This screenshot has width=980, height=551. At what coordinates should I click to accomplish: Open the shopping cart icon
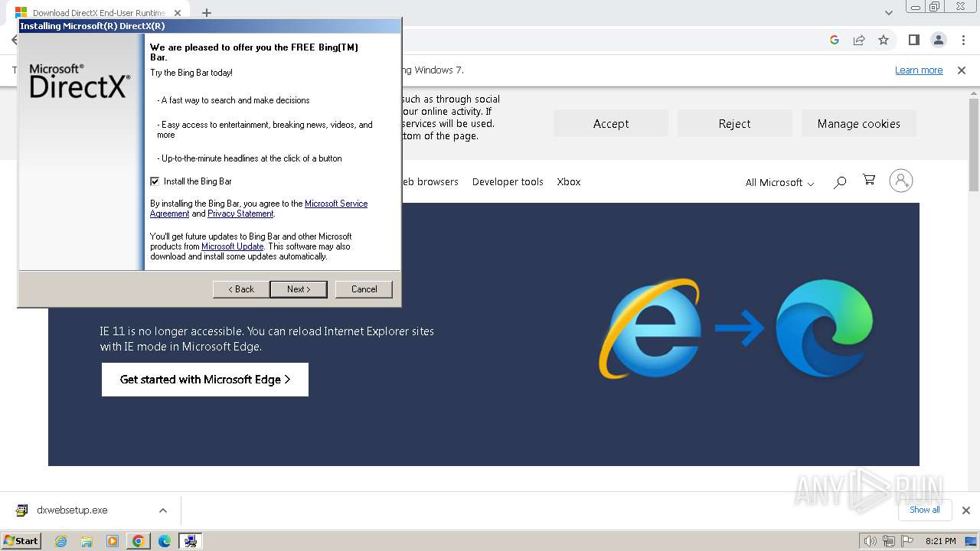click(869, 180)
